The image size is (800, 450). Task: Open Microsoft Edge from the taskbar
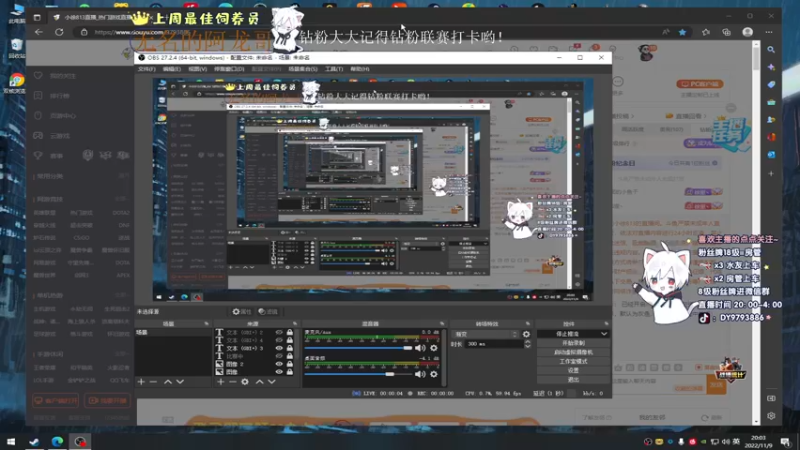point(57,441)
